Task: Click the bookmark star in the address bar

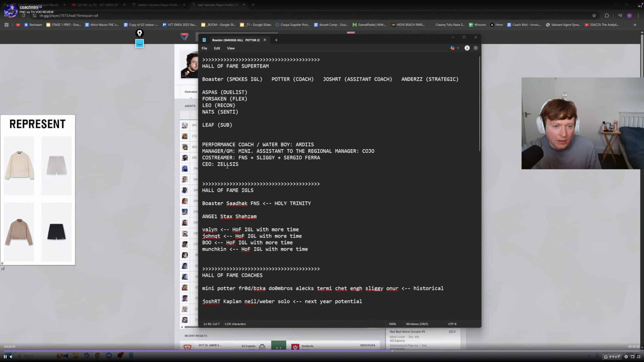Action: click(x=594, y=15)
